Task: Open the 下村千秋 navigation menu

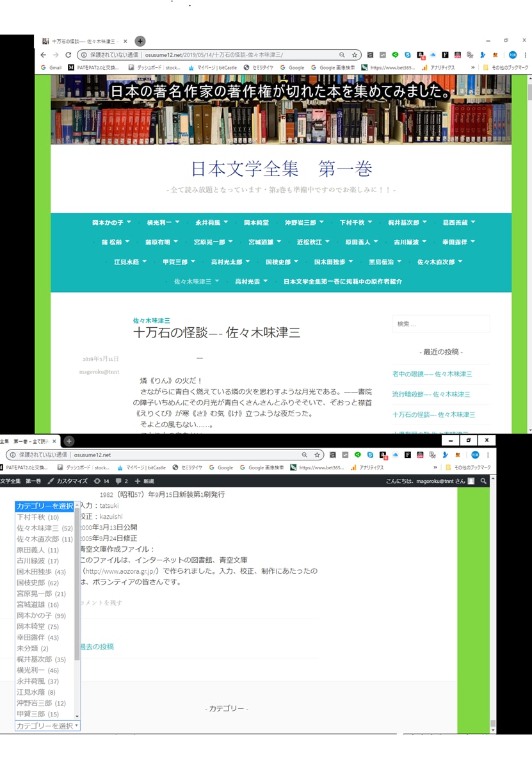Action: (355, 223)
